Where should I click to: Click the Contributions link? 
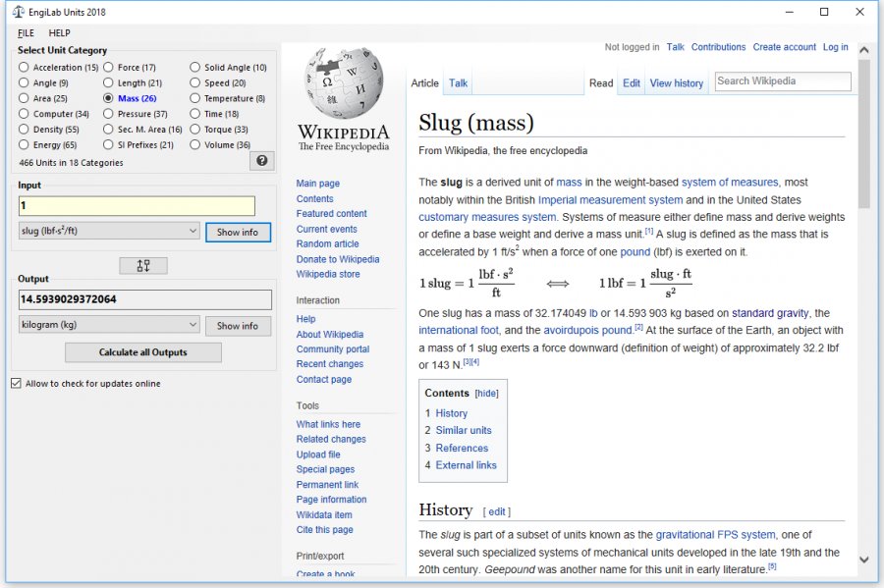[718, 47]
